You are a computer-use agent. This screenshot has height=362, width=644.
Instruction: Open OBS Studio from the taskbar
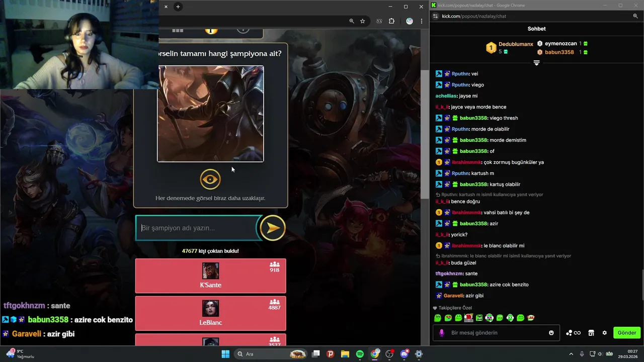tap(389, 354)
